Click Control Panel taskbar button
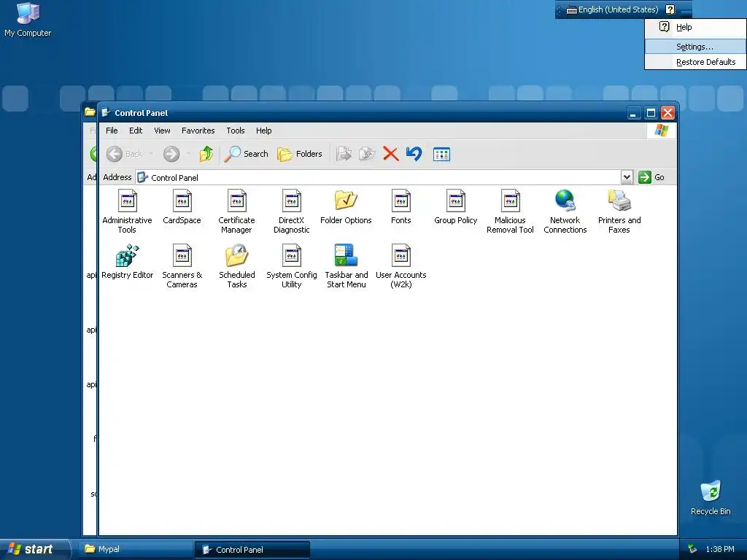Image resolution: width=747 pixels, height=560 pixels. (252, 550)
